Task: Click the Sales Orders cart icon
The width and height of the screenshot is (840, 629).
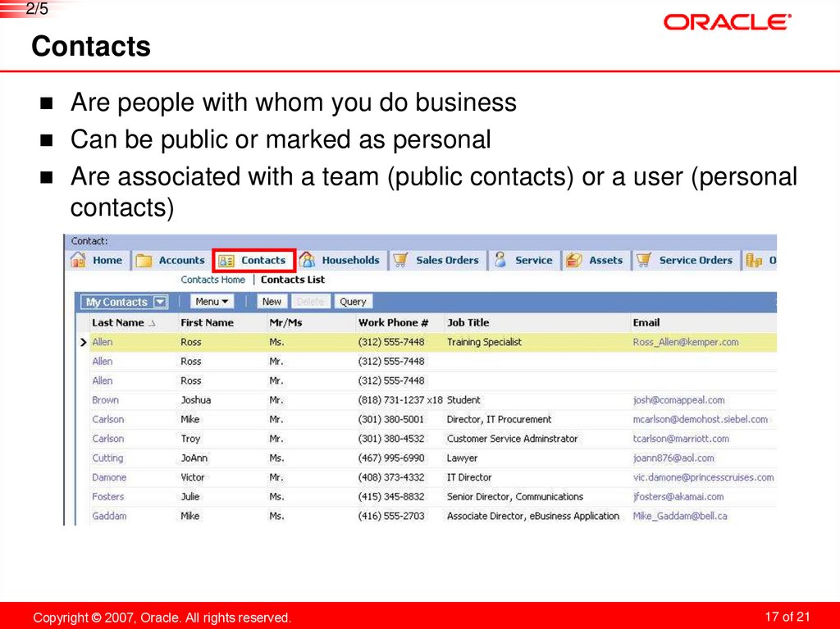Action: pyautogui.click(x=400, y=260)
